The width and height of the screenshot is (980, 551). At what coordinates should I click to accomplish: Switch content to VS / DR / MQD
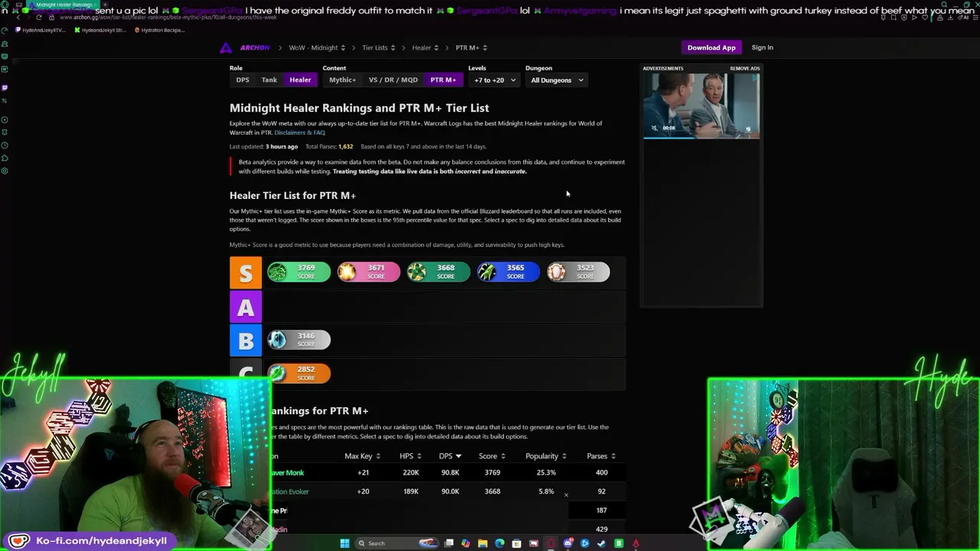tap(394, 80)
